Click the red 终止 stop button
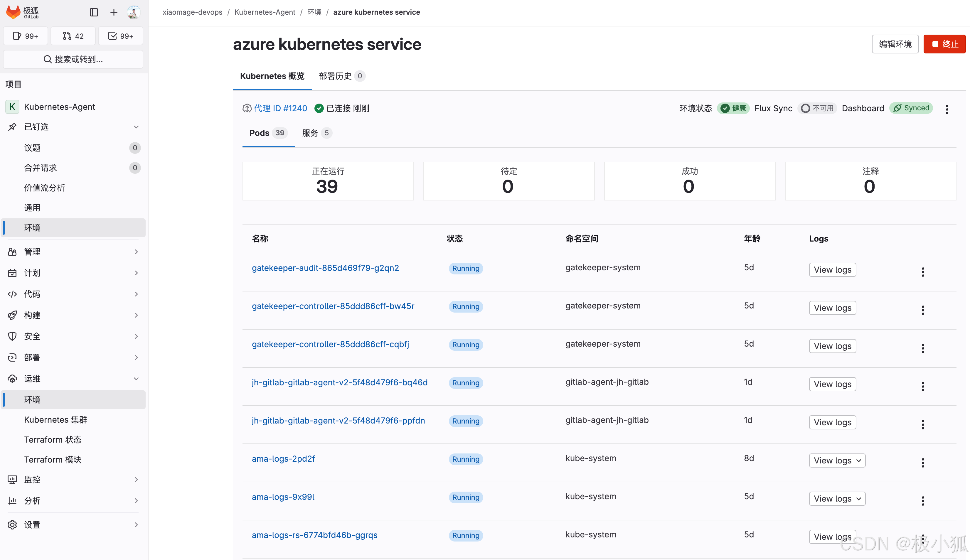970x560 pixels. (944, 44)
